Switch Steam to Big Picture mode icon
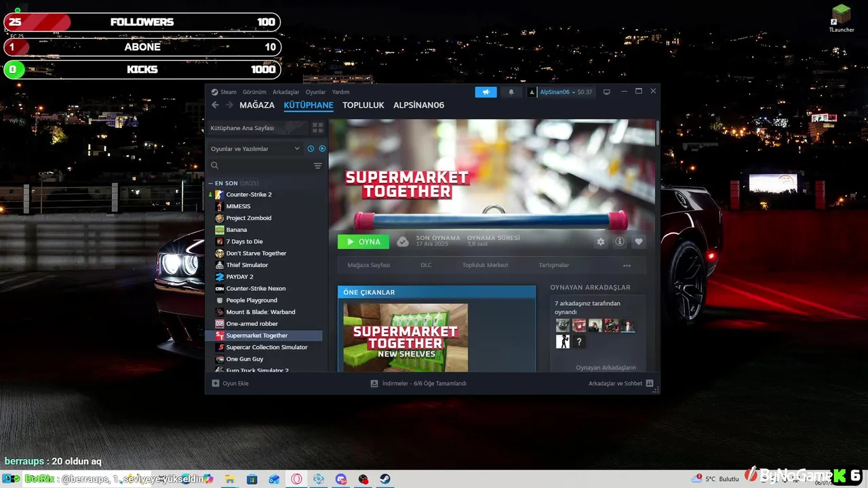The width and height of the screenshot is (868, 488). click(x=607, y=92)
